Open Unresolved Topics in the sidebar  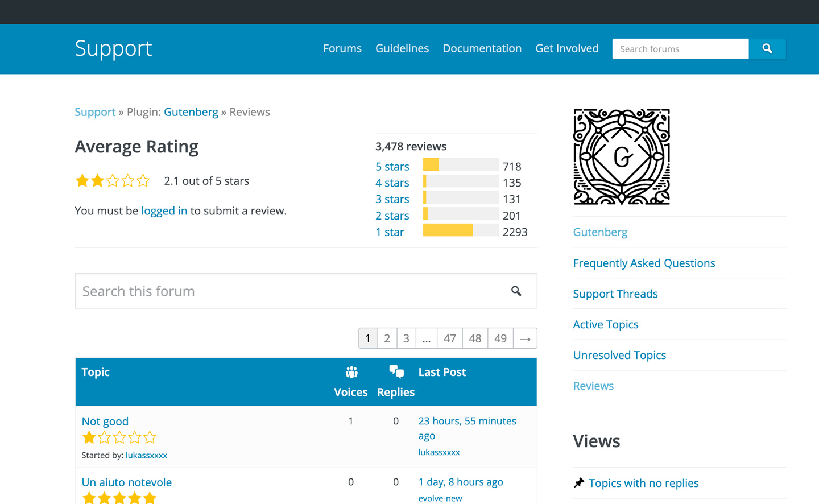[x=619, y=356]
